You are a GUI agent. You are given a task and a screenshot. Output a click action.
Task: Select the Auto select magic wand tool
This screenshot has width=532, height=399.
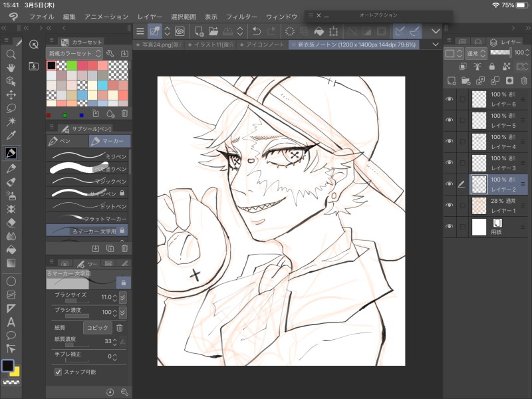click(x=11, y=122)
